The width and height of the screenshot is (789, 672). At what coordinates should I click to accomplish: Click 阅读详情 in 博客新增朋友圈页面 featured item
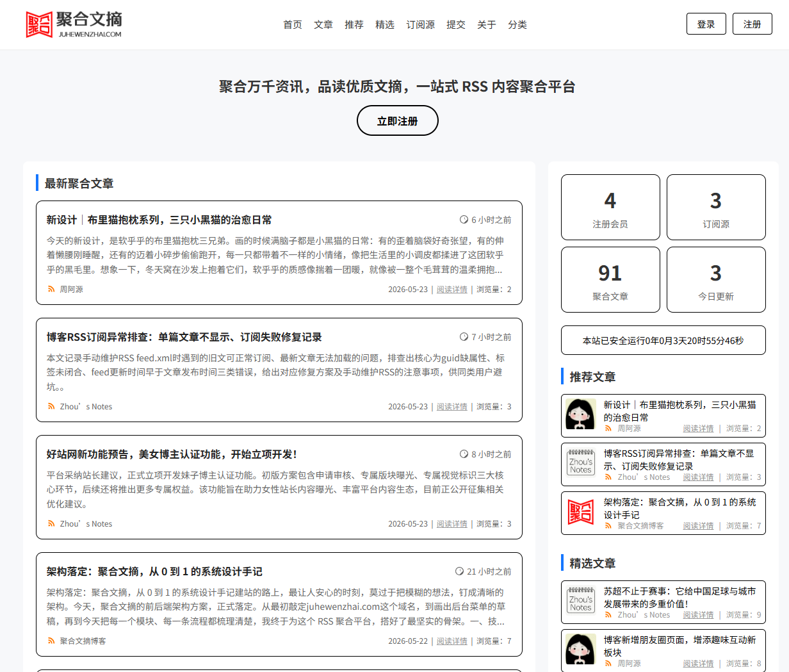coord(698,664)
